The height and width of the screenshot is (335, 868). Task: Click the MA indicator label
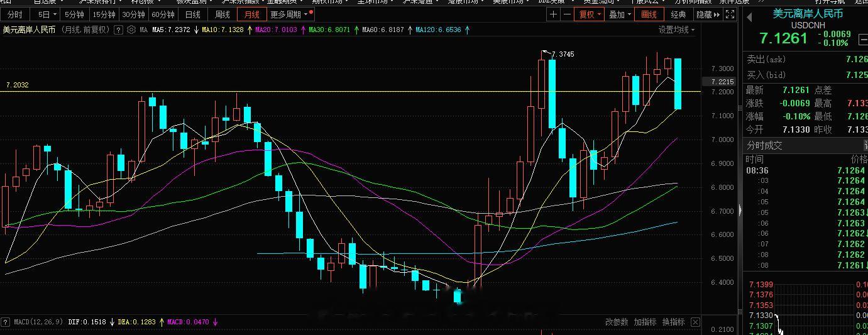click(x=144, y=30)
